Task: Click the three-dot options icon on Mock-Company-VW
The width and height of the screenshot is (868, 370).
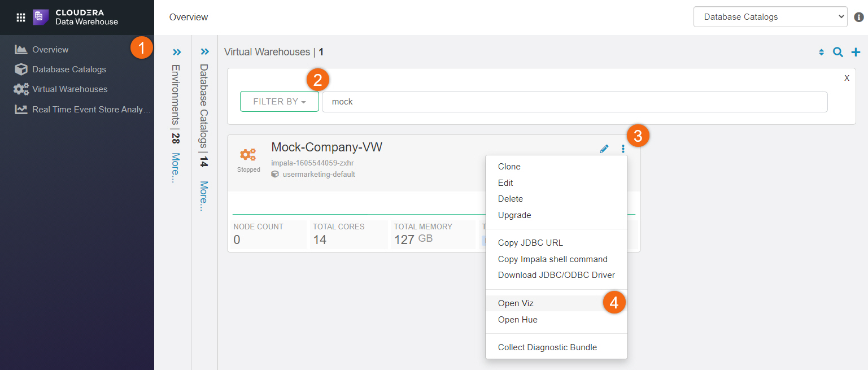Action: 623,149
